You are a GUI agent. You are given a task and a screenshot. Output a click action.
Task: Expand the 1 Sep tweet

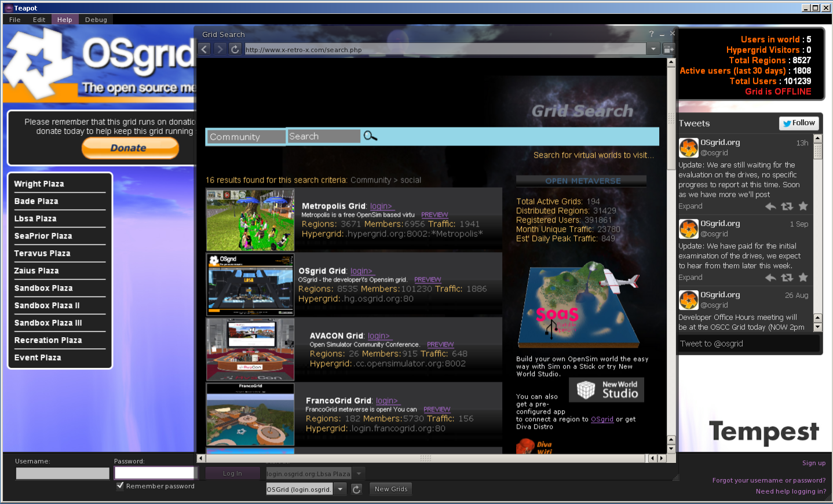click(x=690, y=277)
